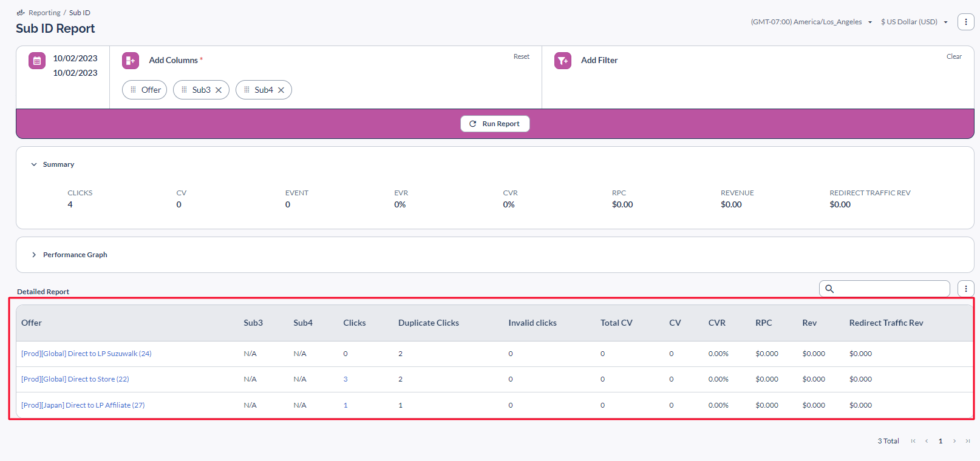Clear the applied filters

click(x=953, y=56)
